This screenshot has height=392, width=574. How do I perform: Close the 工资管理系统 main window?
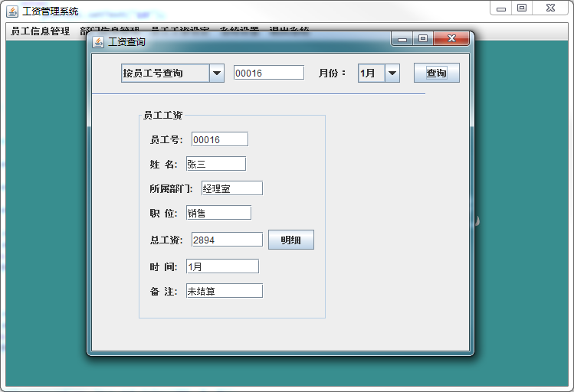pos(550,8)
